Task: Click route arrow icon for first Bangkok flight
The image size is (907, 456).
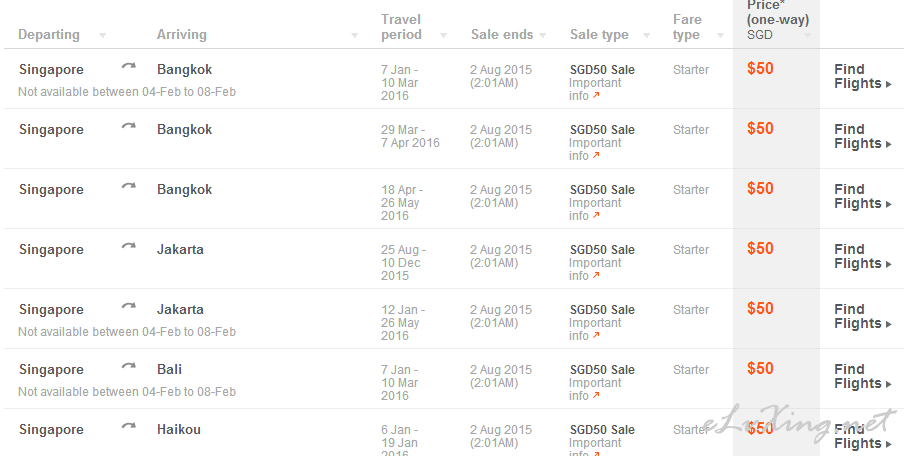Action: pos(128,67)
